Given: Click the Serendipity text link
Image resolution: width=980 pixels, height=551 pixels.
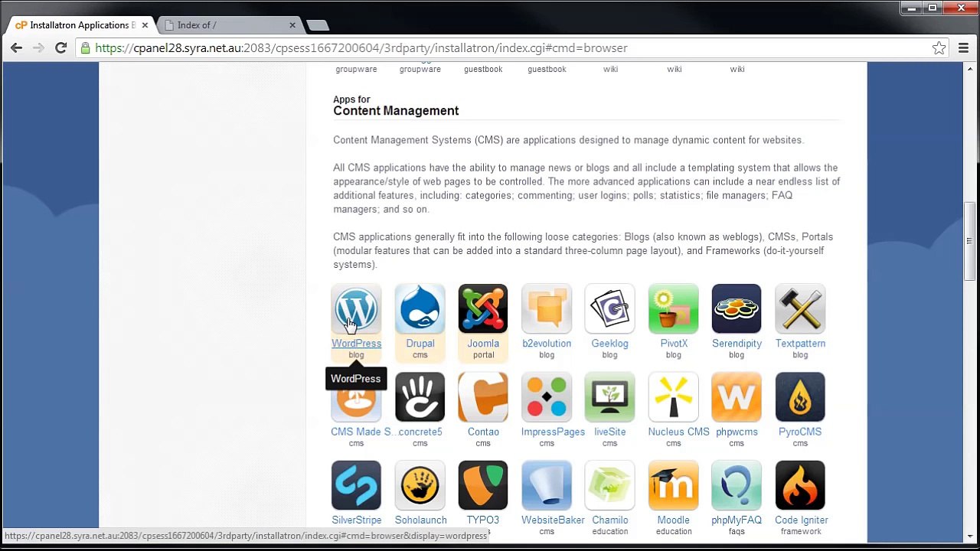Looking at the screenshot, I should 737,344.
